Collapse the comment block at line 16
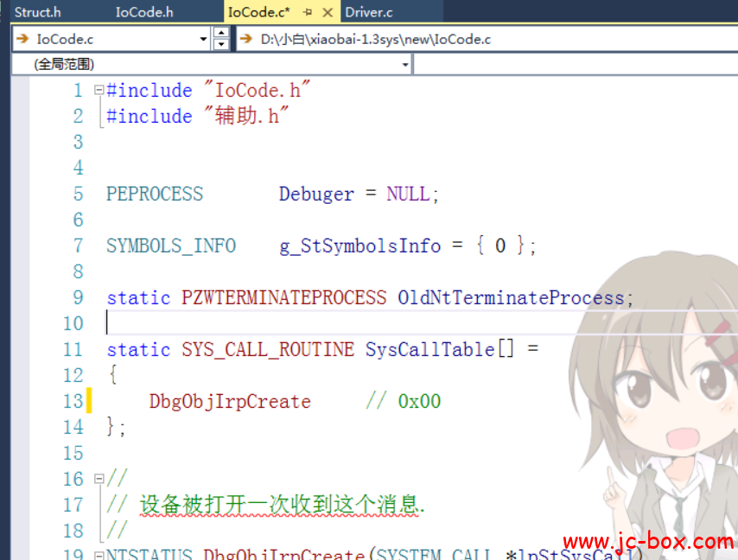Image resolution: width=738 pixels, height=560 pixels. [x=99, y=479]
